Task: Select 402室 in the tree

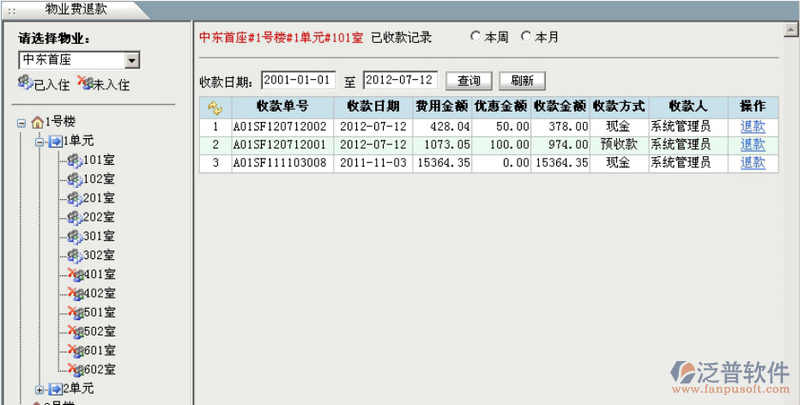Action: coord(100,294)
